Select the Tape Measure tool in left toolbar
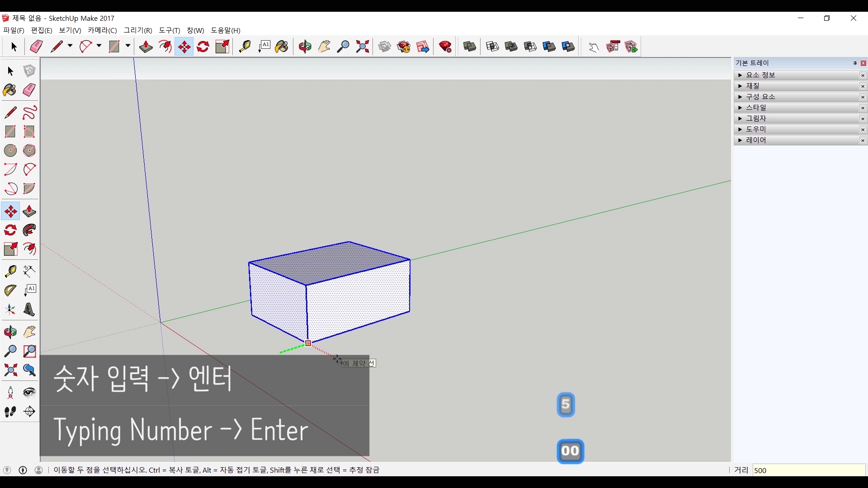 [x=10, y=271]
